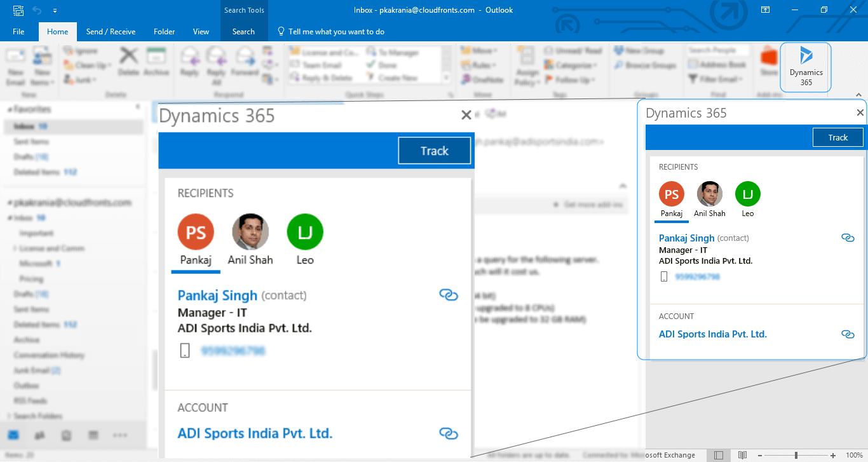Image resolution: width=868 pixels, height=462 pixels.
Task: Switch to Send / Receive tab
Action: pyautogui.click(x=111, y=32)
